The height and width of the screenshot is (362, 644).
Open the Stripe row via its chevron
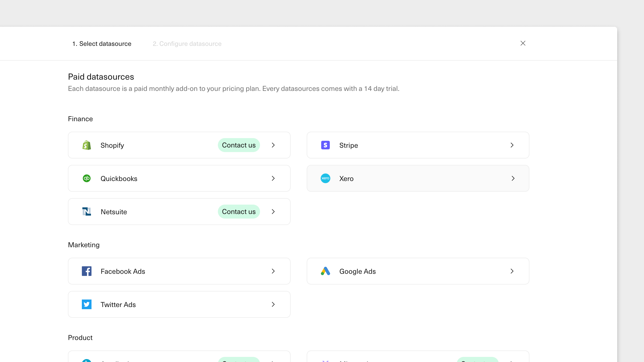pyautogui.click(x=512, y=145)
